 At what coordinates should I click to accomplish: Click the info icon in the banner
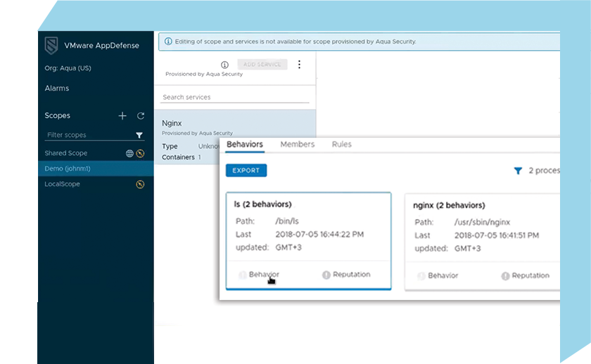click(x=168, y=41)
